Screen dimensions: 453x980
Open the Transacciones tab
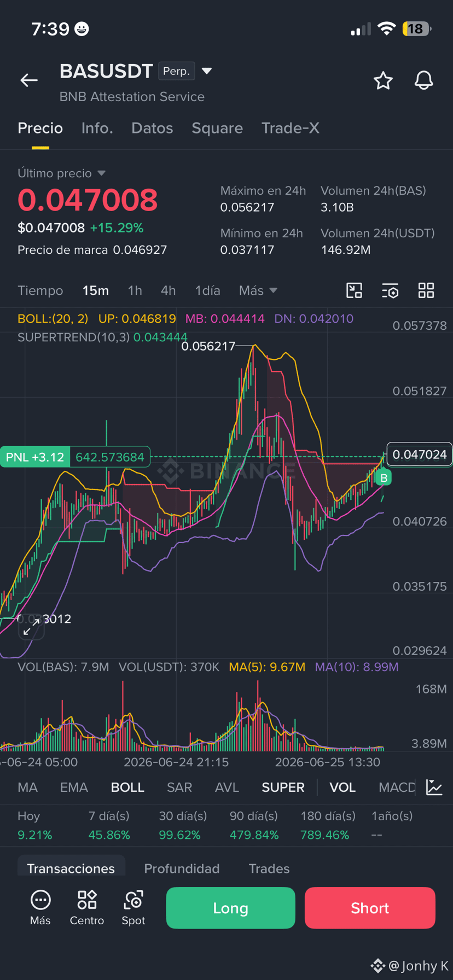[71, 868]
